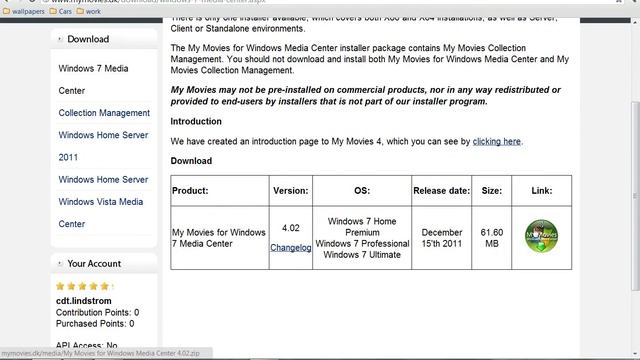
Task: Click the 'OS:' table header
Action: pos(362,191)
